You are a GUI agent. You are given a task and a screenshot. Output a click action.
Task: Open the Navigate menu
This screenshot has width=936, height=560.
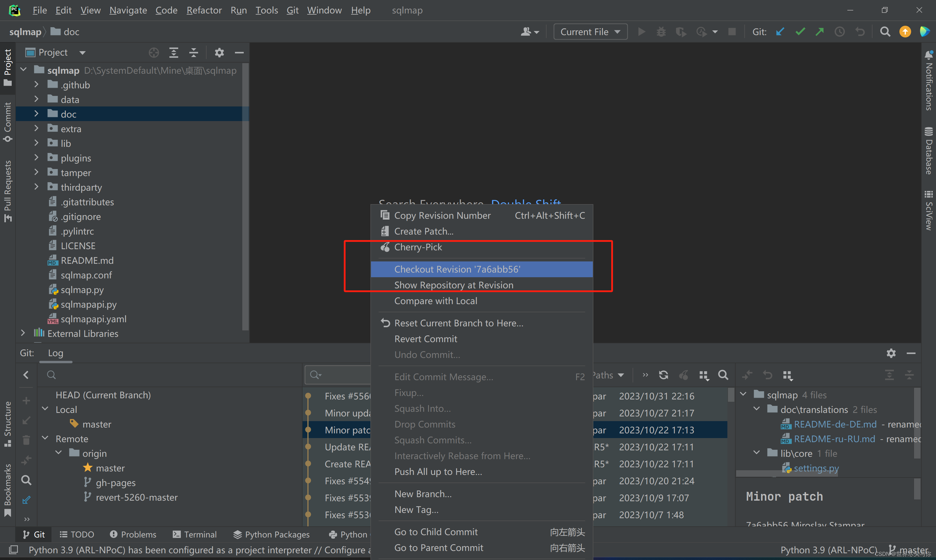128,10
